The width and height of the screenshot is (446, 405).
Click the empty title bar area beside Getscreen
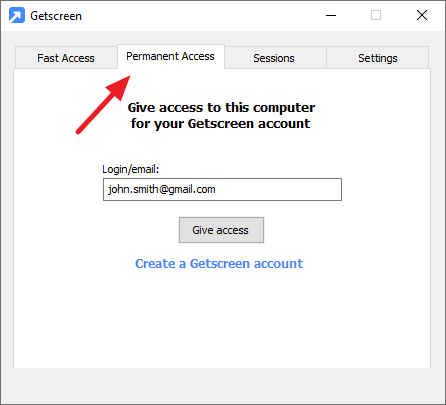tap(200, 15)
